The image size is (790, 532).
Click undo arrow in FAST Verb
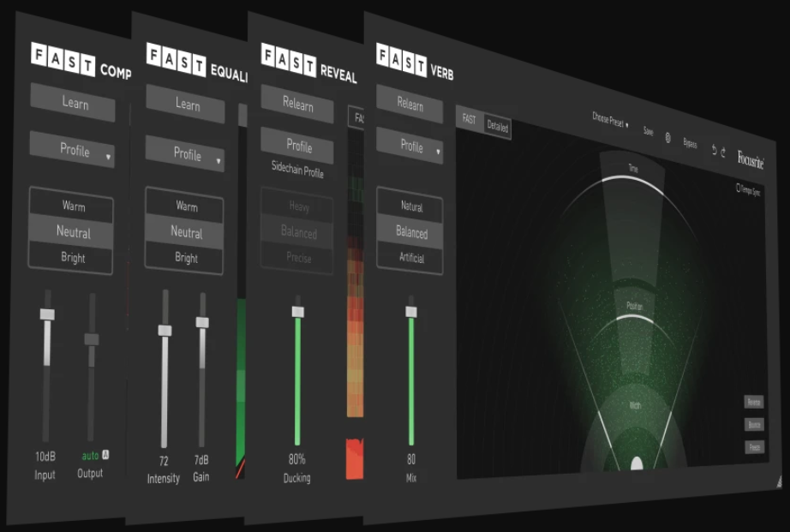coord(714,150)
